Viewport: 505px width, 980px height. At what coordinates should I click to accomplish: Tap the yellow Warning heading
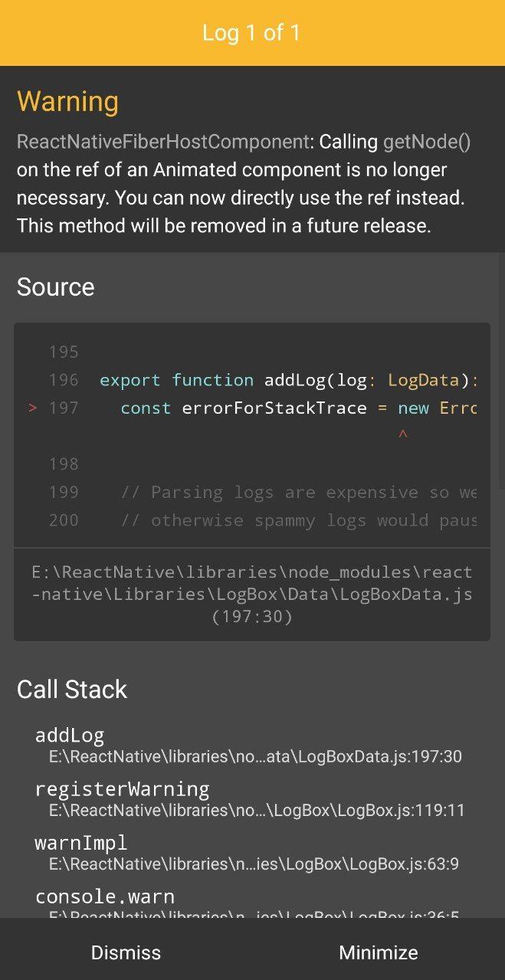[67, 100]
